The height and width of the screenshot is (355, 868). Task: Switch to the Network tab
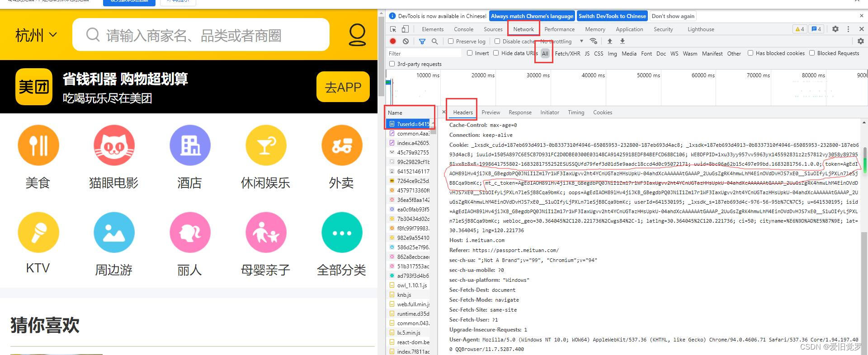click(524, 29)
